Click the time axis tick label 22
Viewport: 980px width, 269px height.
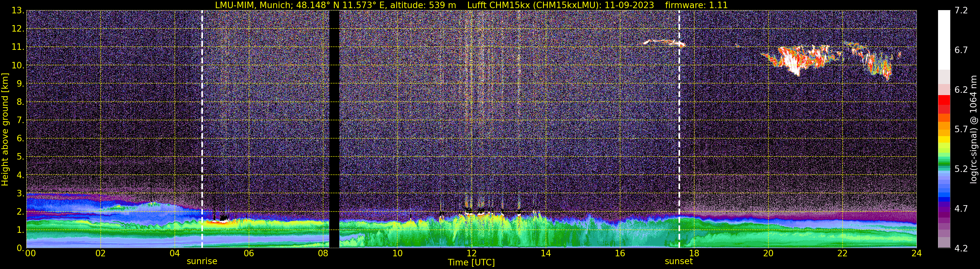click(x=842, y=253)
